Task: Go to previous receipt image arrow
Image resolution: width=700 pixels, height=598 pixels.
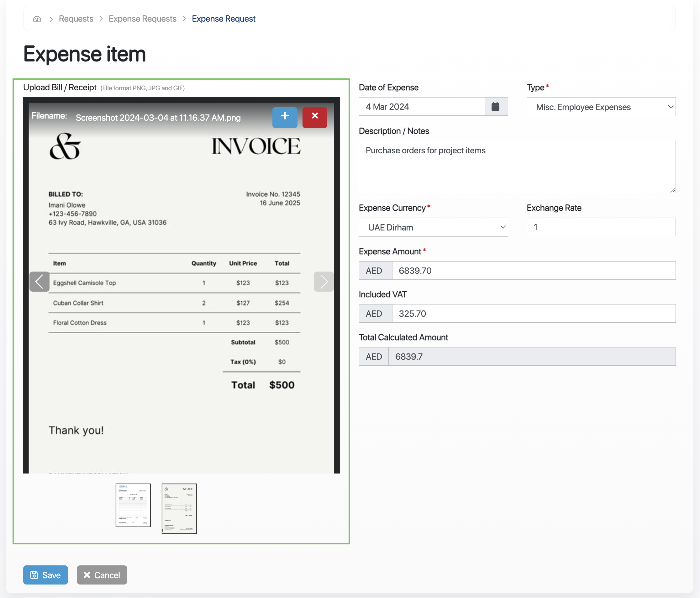Action: click(x=39, y=281)
